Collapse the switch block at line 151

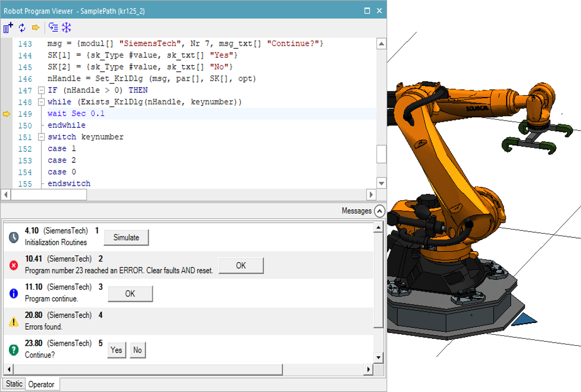(x=41, y=137)
